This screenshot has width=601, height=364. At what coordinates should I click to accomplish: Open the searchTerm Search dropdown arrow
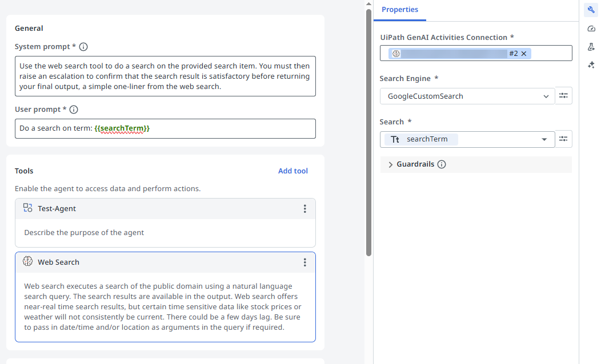click(x=544, y=139)
